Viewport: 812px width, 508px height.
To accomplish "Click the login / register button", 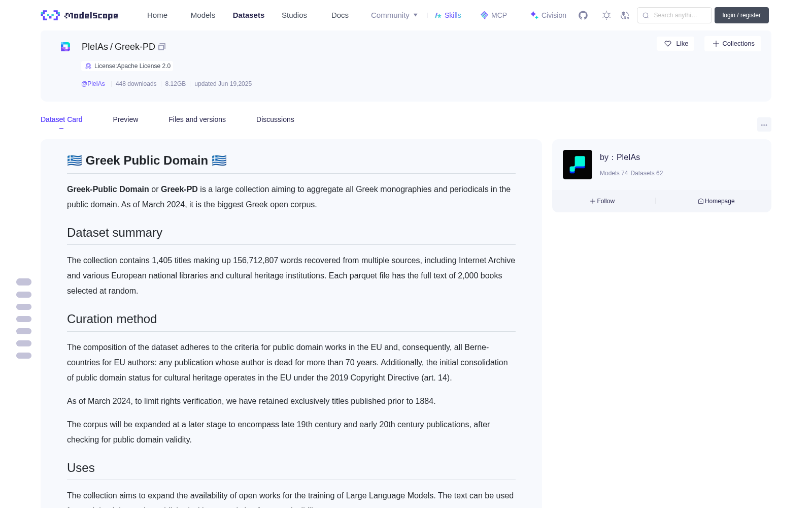I will 741,15.
